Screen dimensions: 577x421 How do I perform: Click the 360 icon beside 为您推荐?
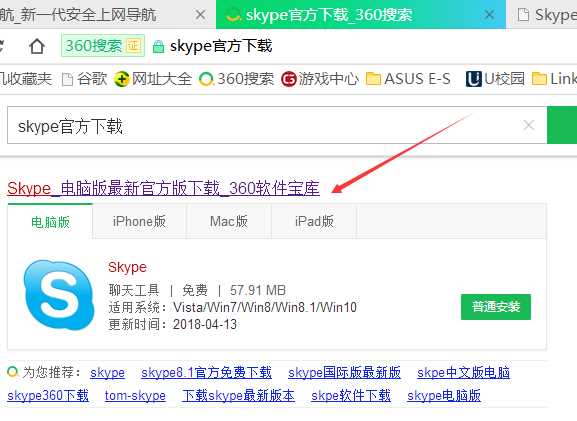(x=13, y=372)
